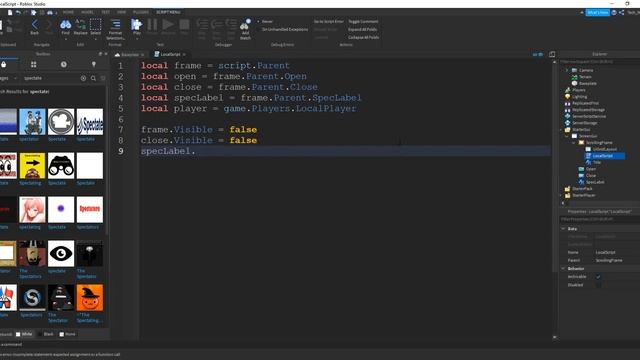Open the Marketplace tab in Toolbox

click(x=4, y=64)
